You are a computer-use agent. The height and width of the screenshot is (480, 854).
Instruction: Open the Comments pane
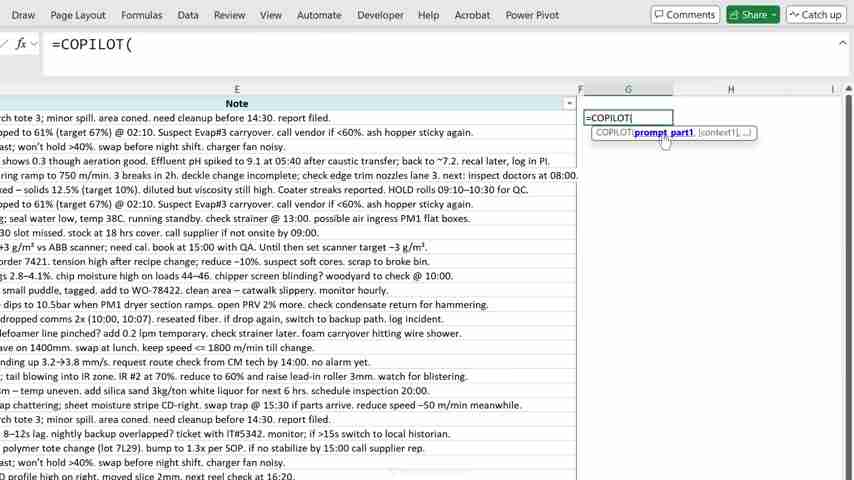(685, 15)
